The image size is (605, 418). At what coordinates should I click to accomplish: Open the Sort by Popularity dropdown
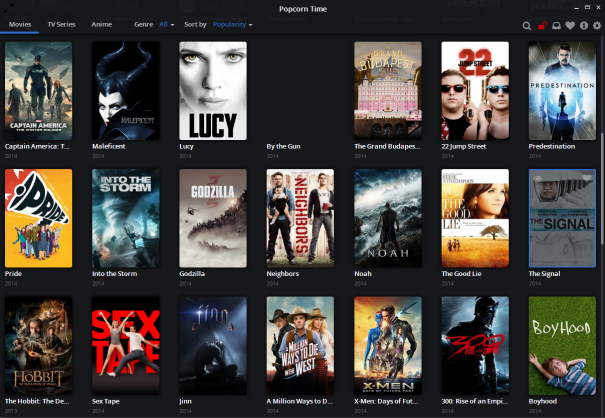tap(233, 24)
